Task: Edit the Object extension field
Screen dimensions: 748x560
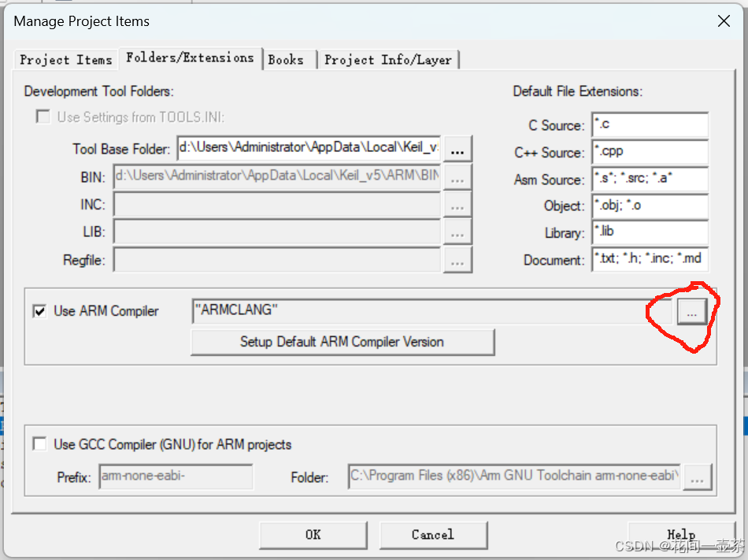Action: (x=650, y=206)
